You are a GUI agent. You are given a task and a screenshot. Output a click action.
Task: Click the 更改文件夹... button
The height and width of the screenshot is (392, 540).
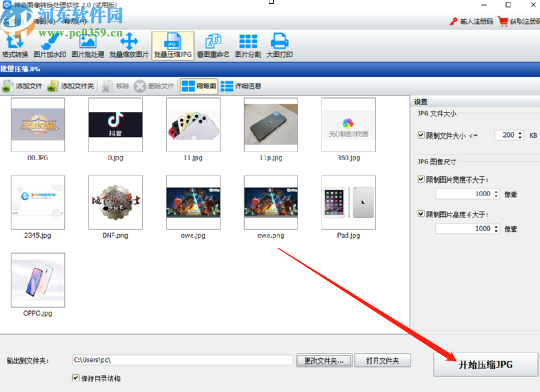[324, 361]
